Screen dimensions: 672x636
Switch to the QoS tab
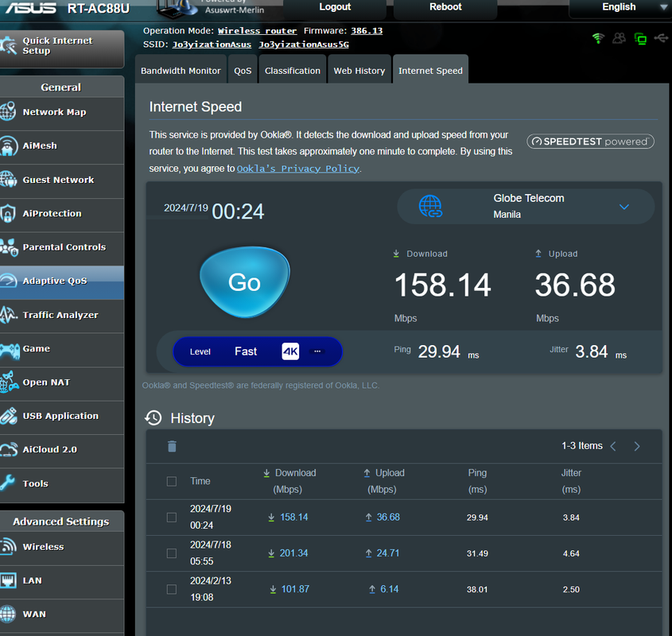click(243, 70)
